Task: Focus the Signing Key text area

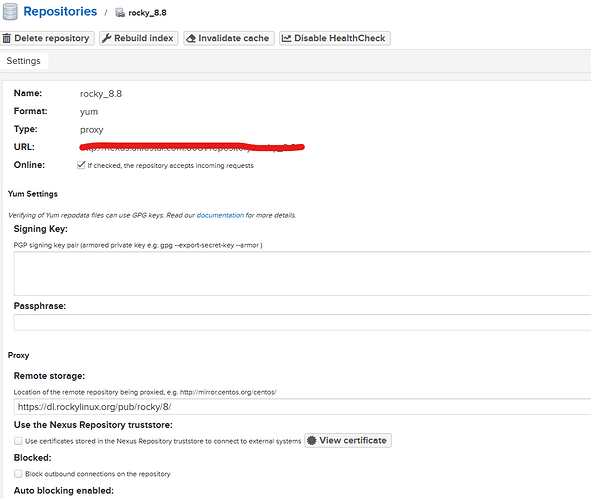Action: click(x=302, y=274)
